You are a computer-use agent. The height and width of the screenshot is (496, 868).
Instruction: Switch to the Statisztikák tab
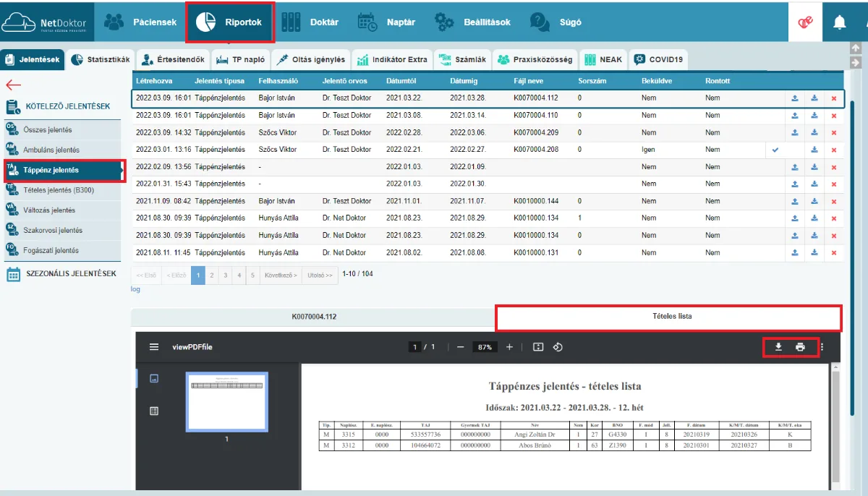point(101,59)
